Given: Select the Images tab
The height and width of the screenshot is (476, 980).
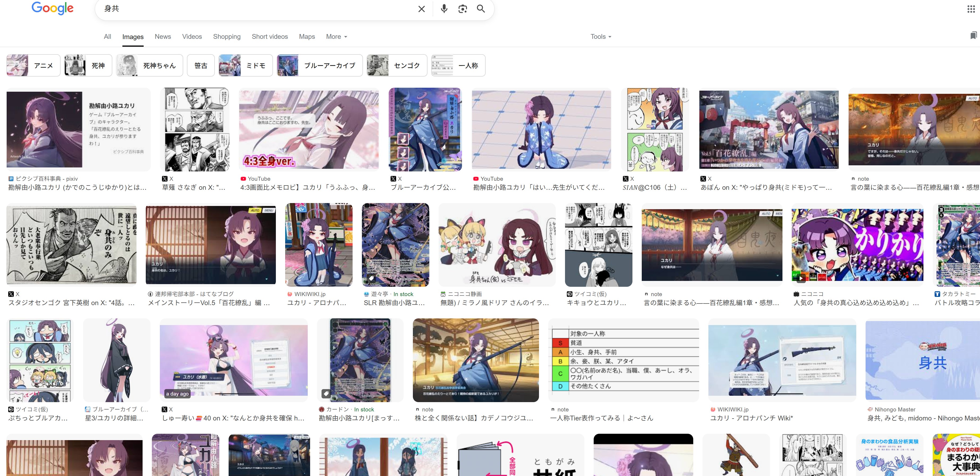Looking at the screenshot, I should (133, 37).
